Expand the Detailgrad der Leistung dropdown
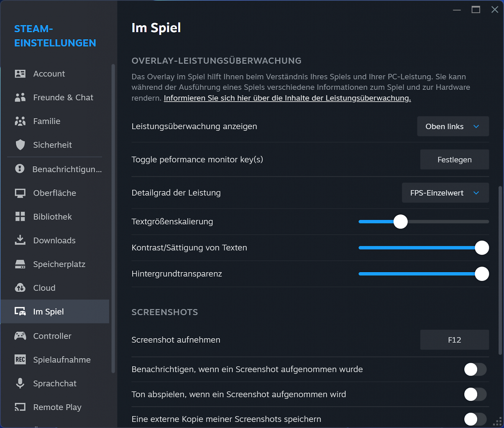Viewport: 504px width, 428px height. click(445, 193)
